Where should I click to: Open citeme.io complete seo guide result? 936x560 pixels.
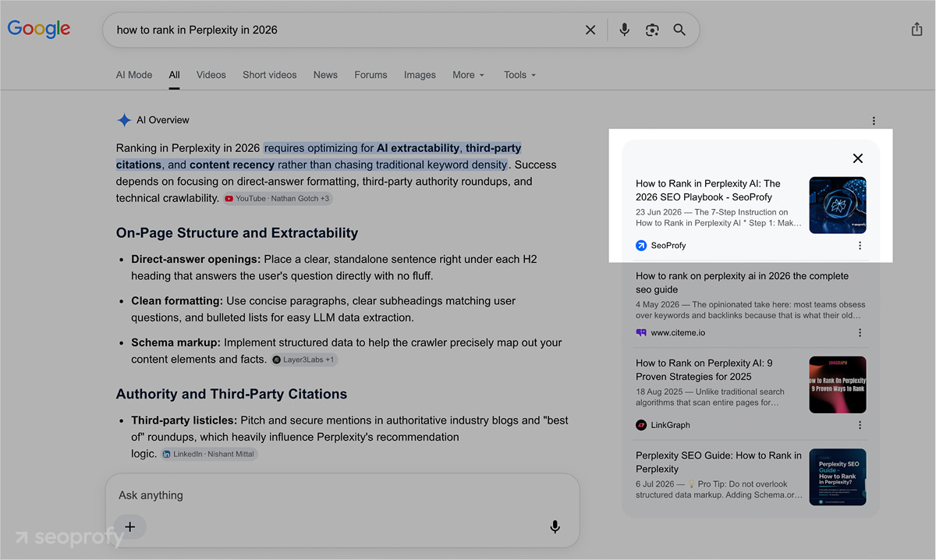pyautogui.click(x=742, y=282)
